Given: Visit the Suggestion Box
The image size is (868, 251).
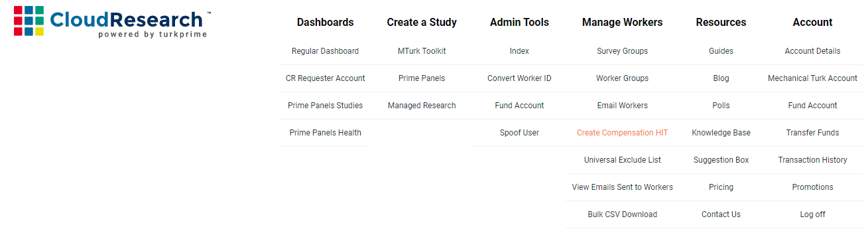Looking at the screenshot, I should pos(721,160).
